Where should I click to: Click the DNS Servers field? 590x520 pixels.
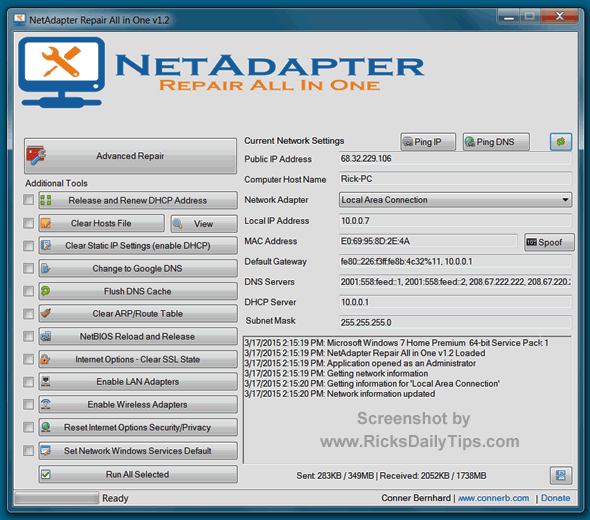(x=455, y=281)
